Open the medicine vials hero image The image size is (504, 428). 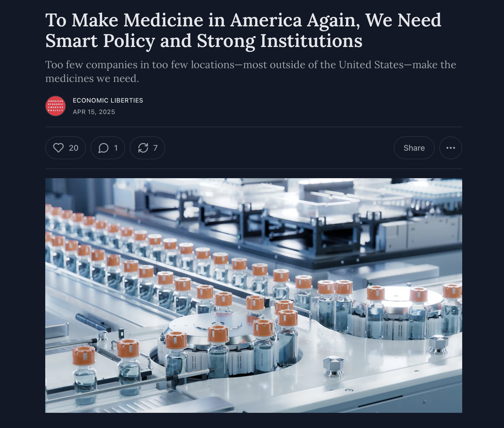click(x=253, y=295)
